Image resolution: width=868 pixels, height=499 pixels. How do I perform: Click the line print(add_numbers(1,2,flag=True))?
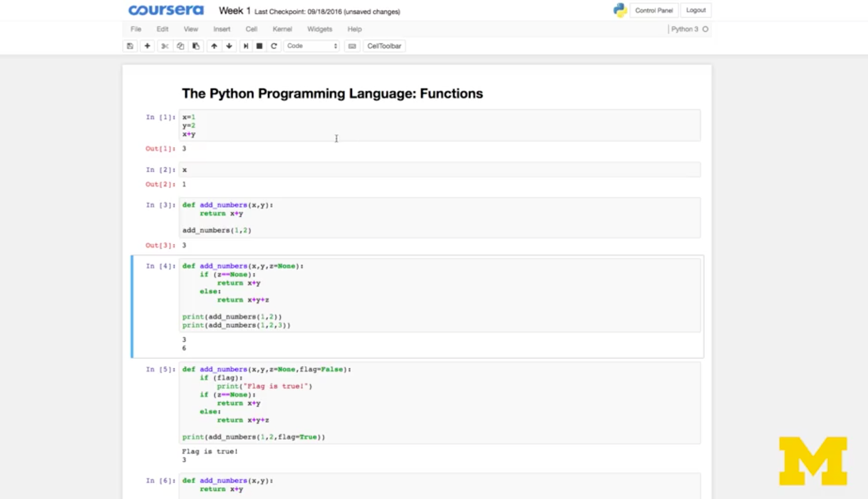point(254,437)
